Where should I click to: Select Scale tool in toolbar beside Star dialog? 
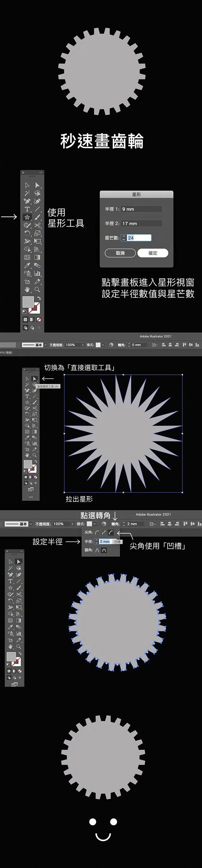[38, 233]
